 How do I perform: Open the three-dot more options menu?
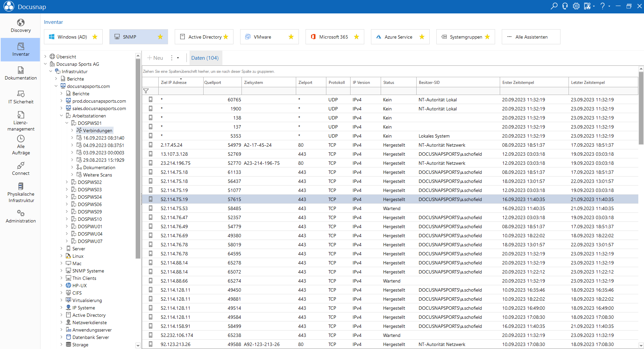[172, 58]
